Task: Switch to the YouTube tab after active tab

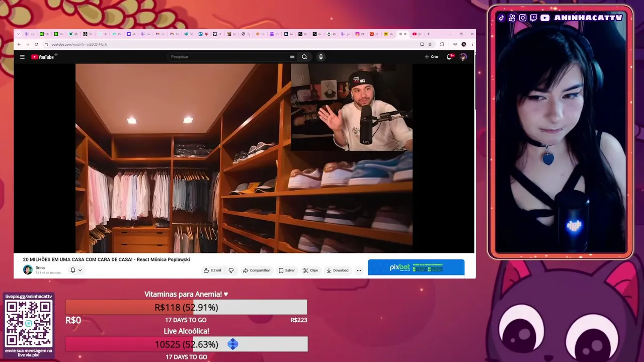Action: coord(417,34)
